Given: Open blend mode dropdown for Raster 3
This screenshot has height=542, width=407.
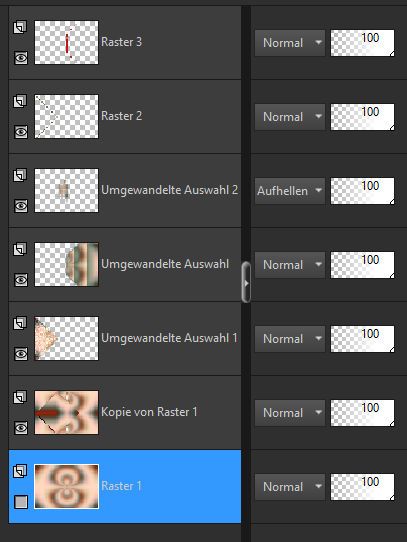Looking at the screenshot, I should pos(290,43).
